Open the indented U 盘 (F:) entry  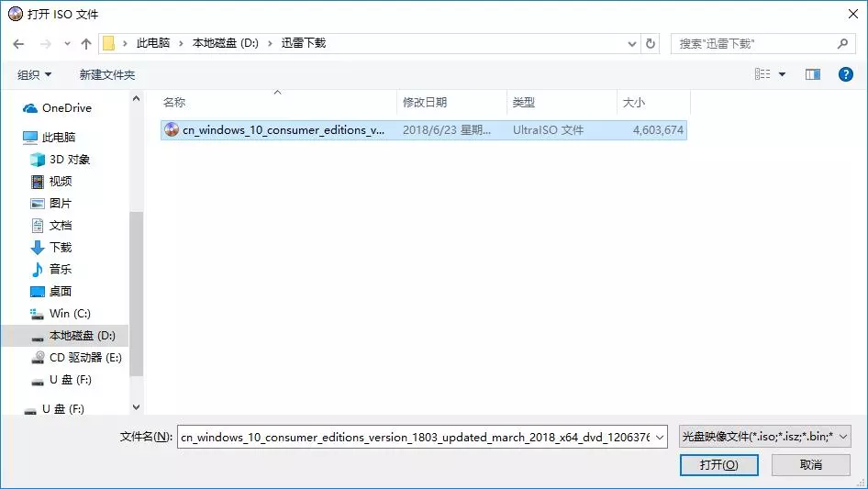tap(70, 380)
